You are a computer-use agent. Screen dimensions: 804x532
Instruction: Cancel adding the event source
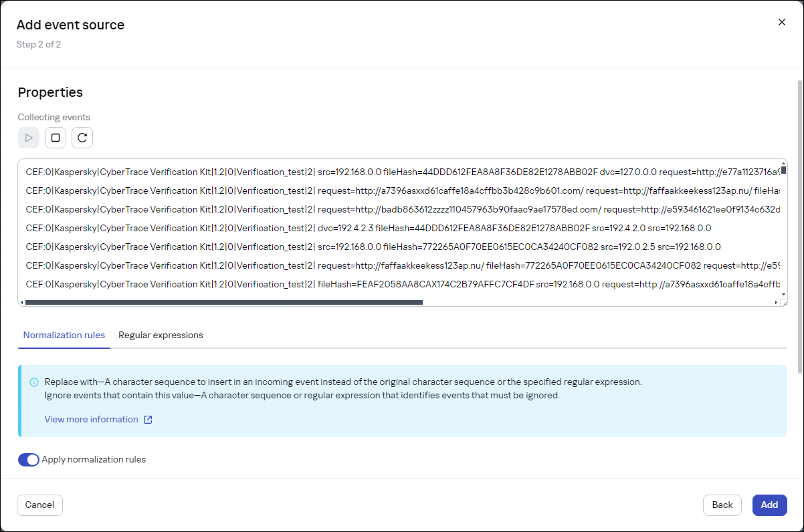(x=39, y=505)
